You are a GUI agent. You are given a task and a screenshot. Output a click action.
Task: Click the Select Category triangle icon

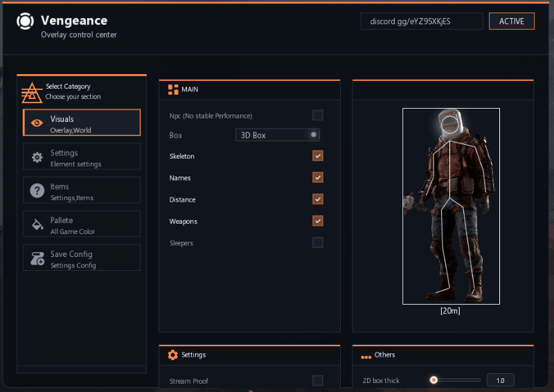(x=31, y=91)
